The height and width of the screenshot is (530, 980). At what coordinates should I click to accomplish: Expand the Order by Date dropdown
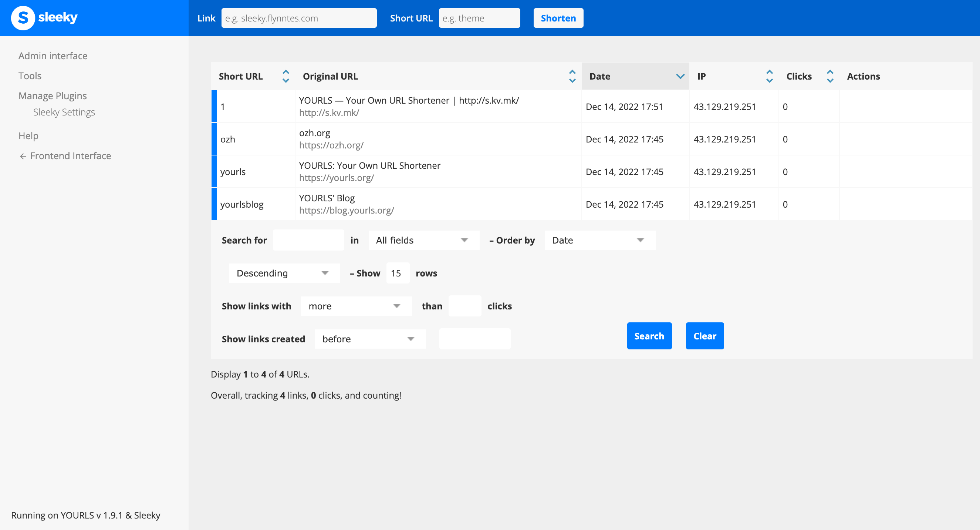point(597,240)
